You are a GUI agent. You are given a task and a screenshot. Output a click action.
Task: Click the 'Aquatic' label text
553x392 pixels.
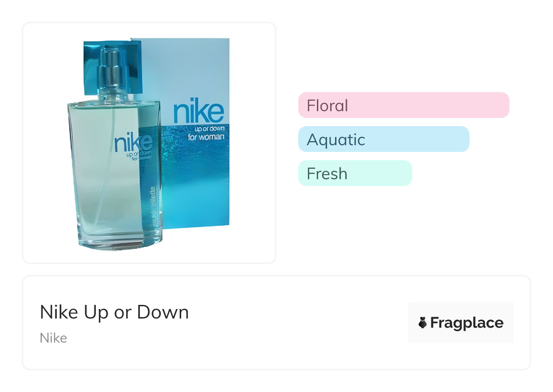pyautogui.click(x=336, y=140)
